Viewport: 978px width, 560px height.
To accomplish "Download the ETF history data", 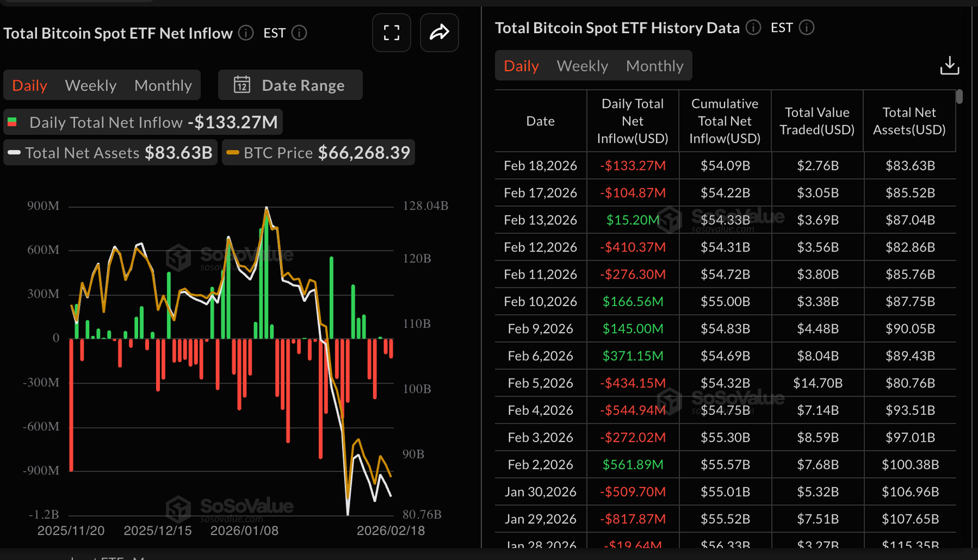I will coord(949,66).
